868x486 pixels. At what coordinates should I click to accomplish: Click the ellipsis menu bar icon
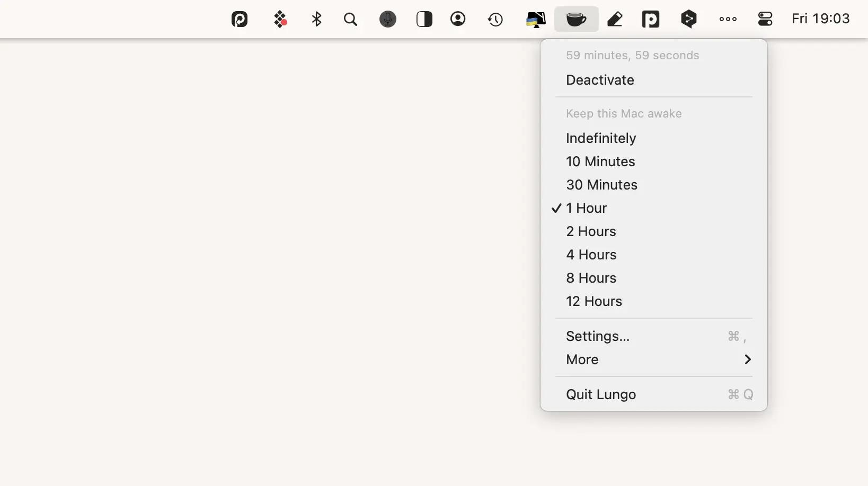point(728,19)
